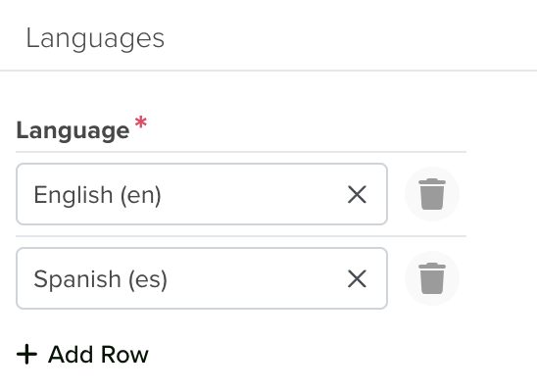Click the bold Language column label
This screenshot has height=392, width=537.
coord(73,130)
